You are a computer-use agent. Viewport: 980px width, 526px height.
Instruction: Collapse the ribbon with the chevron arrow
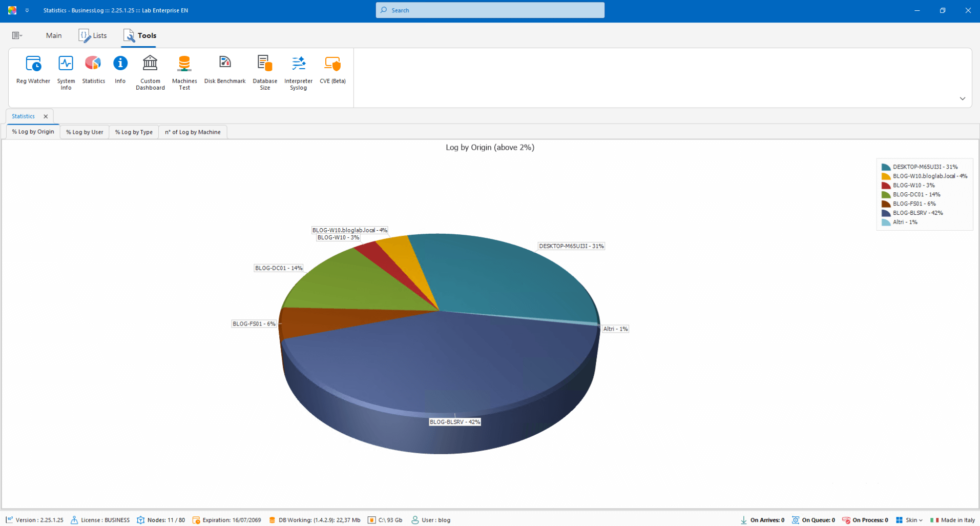(962, 98)
